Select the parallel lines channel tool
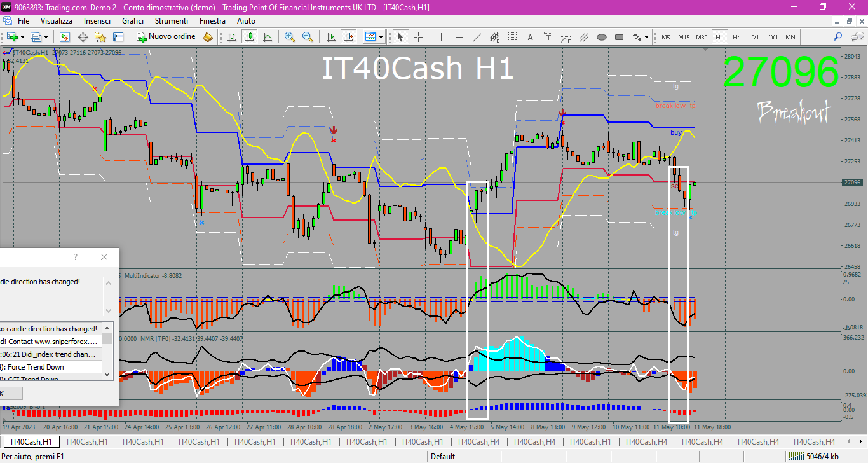The height and width of the screenshot is (463, 868). click(x=584, y=37)
